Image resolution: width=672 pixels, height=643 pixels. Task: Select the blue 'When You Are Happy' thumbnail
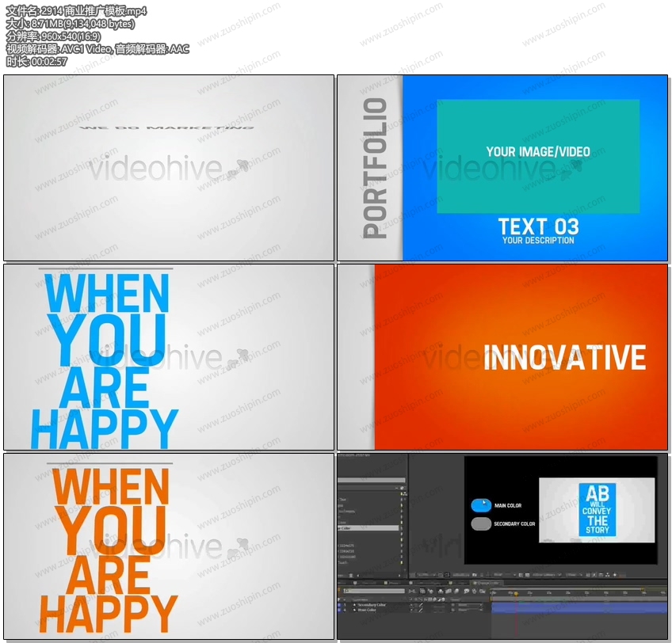click(169, 357)
